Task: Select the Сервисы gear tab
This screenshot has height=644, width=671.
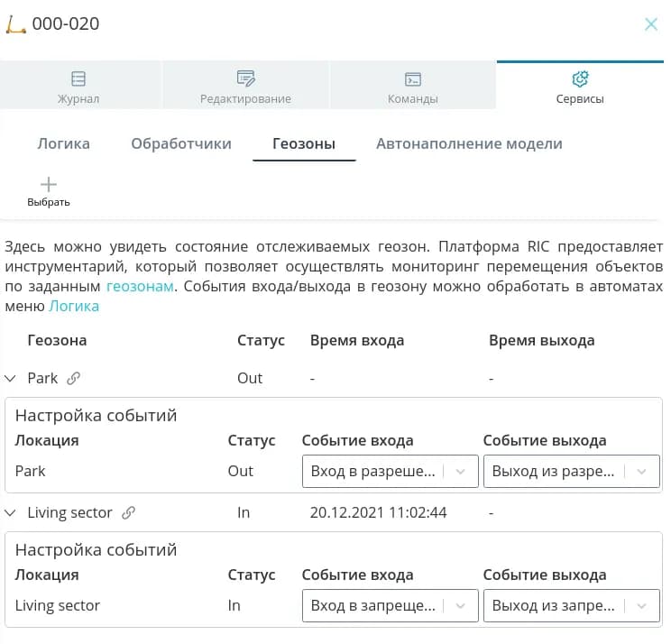Action: pyautogui.click(x=580, y=87)
